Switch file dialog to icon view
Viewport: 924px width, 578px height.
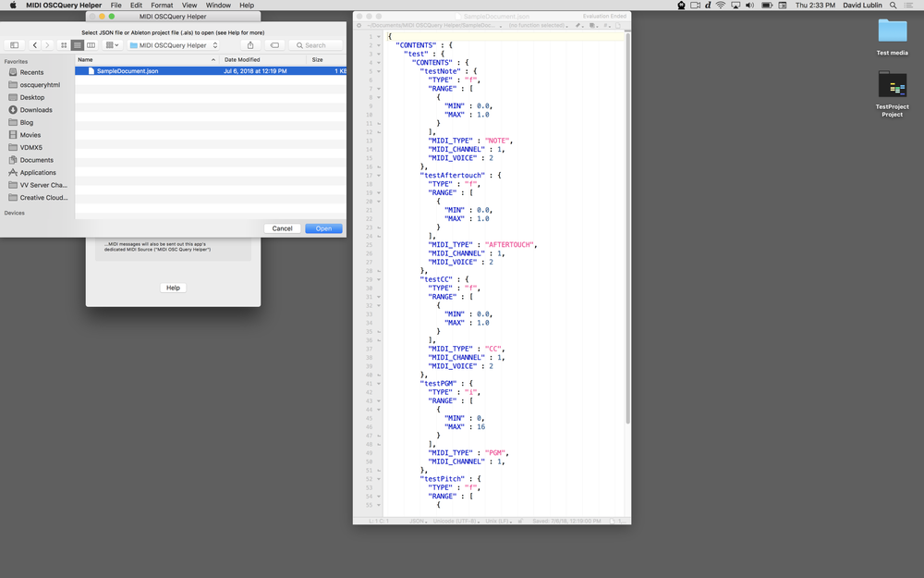(64, 45)
